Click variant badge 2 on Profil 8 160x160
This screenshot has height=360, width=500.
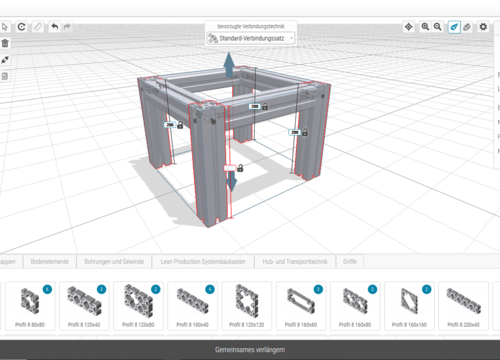click(x=426, y=289)
